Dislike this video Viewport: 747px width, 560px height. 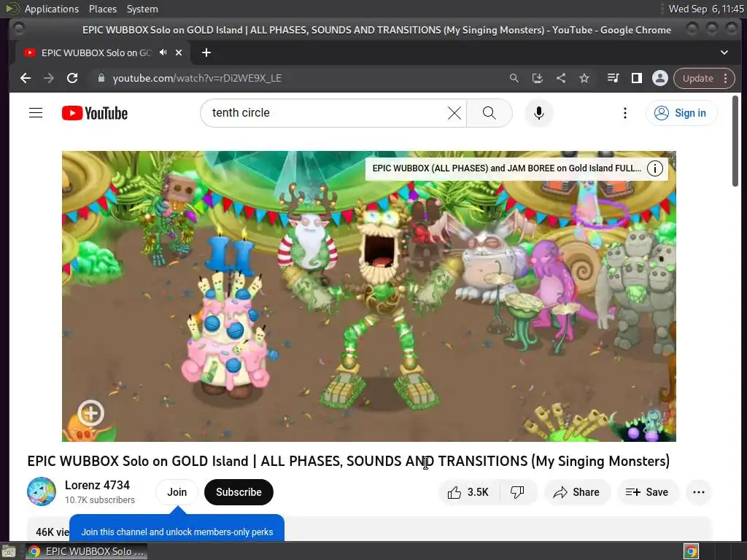coord(517,492)
